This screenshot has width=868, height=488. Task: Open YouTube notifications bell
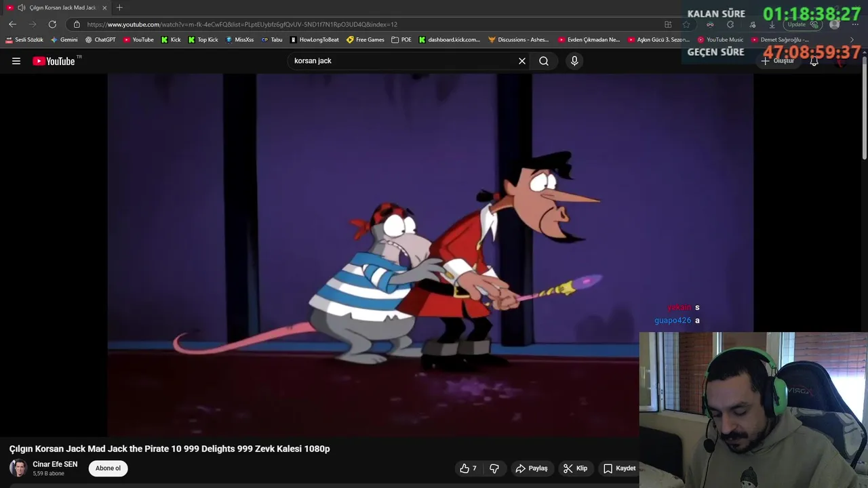pos(814,61)
